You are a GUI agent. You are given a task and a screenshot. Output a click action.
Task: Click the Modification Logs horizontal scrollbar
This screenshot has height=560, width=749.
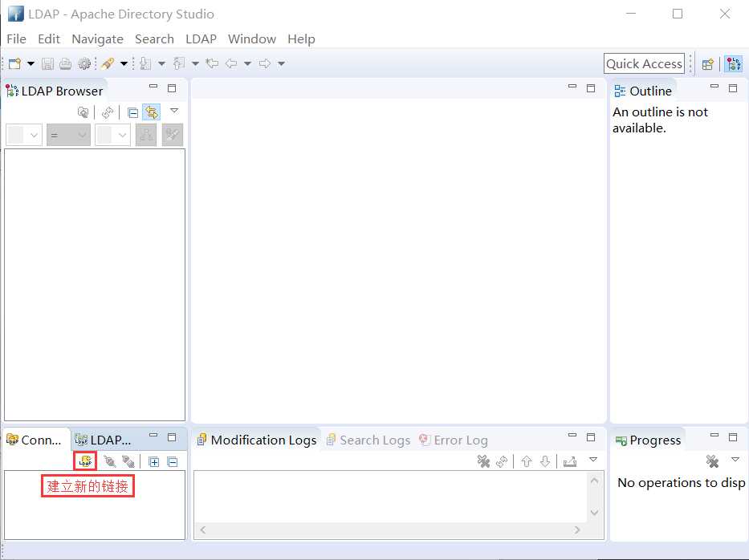click(390, 530)
